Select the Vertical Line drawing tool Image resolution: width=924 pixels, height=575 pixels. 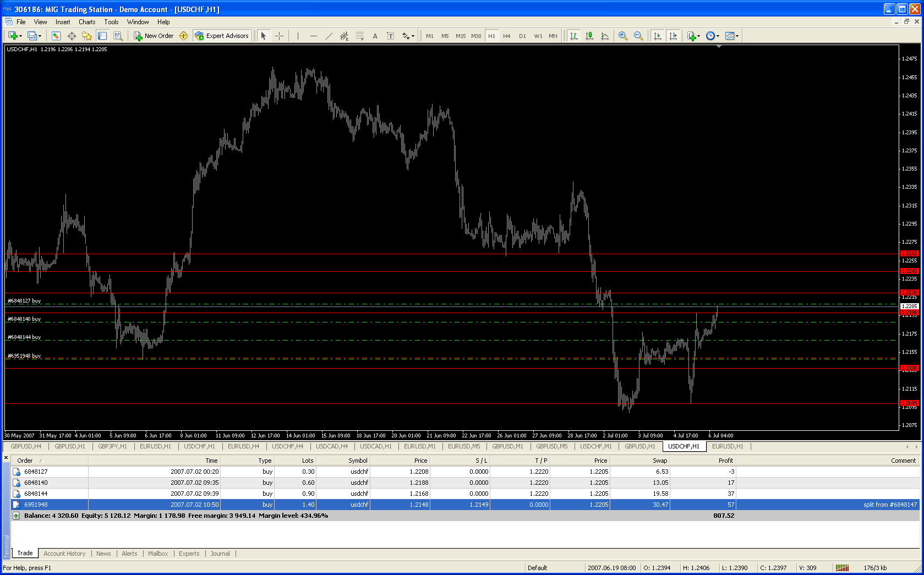pos(298,36)
